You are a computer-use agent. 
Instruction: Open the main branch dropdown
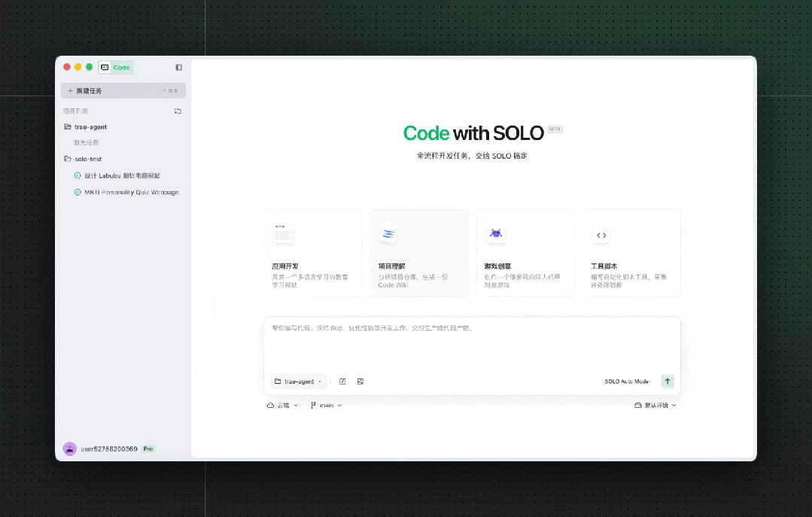click(x=327, y=405)
